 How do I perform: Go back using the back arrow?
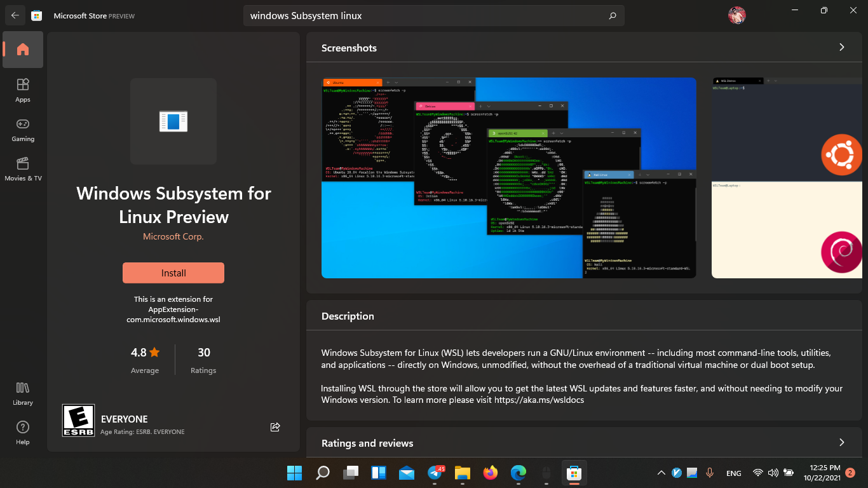click(15, 15)
